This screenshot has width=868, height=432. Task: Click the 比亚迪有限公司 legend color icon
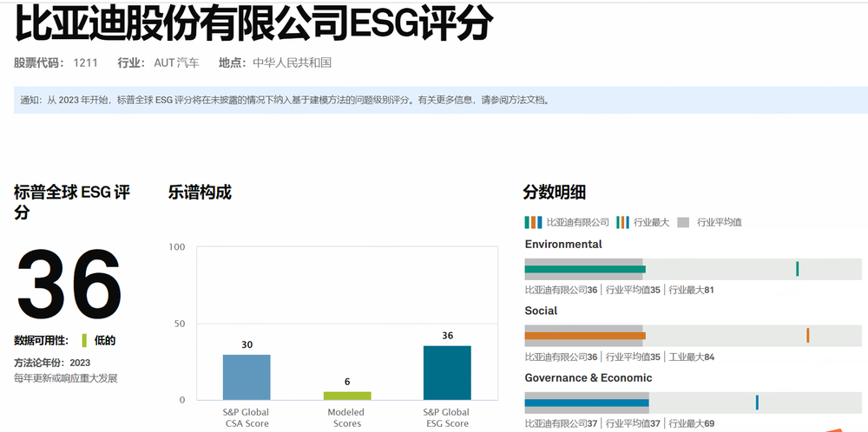click(533, 222)
